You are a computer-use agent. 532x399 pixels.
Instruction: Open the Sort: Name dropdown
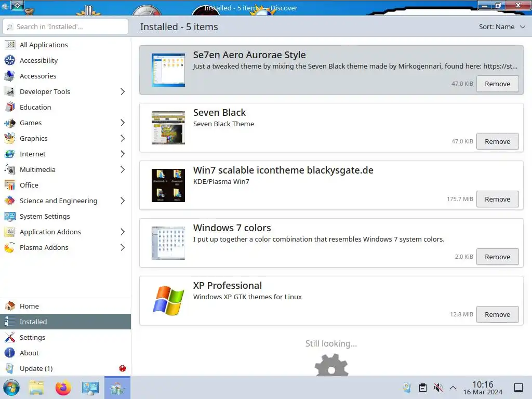[502, 27]
